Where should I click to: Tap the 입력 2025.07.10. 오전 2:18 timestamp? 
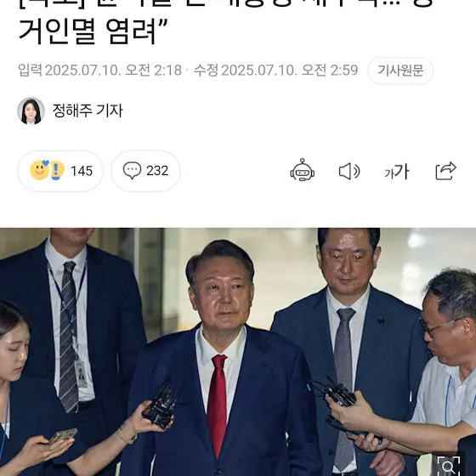click(100, 71)
